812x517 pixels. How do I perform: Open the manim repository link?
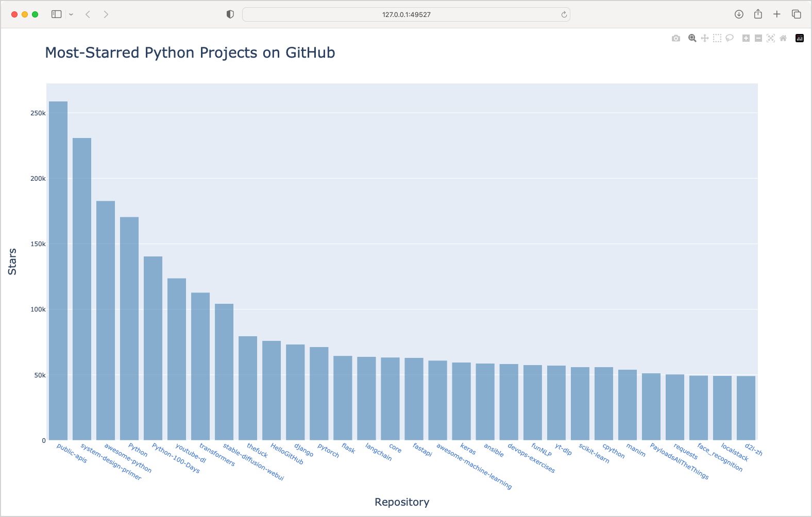[636, 450]
